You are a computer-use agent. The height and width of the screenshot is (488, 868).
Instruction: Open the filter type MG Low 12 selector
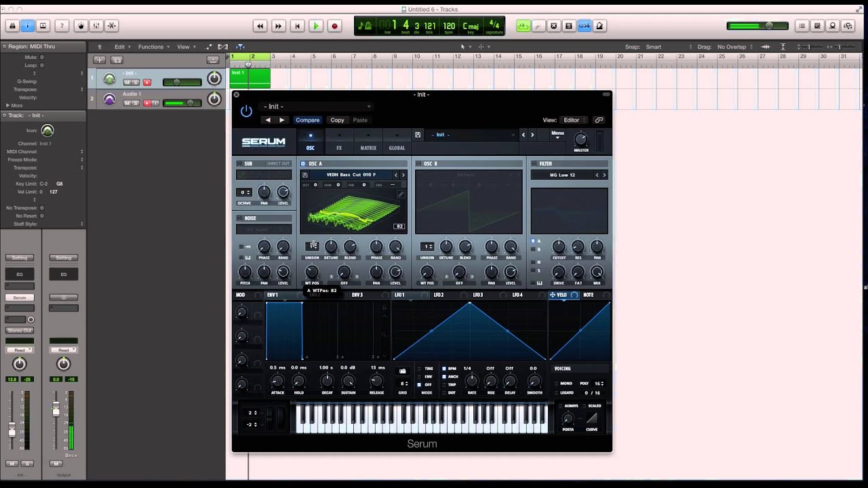tap(562, 175)
